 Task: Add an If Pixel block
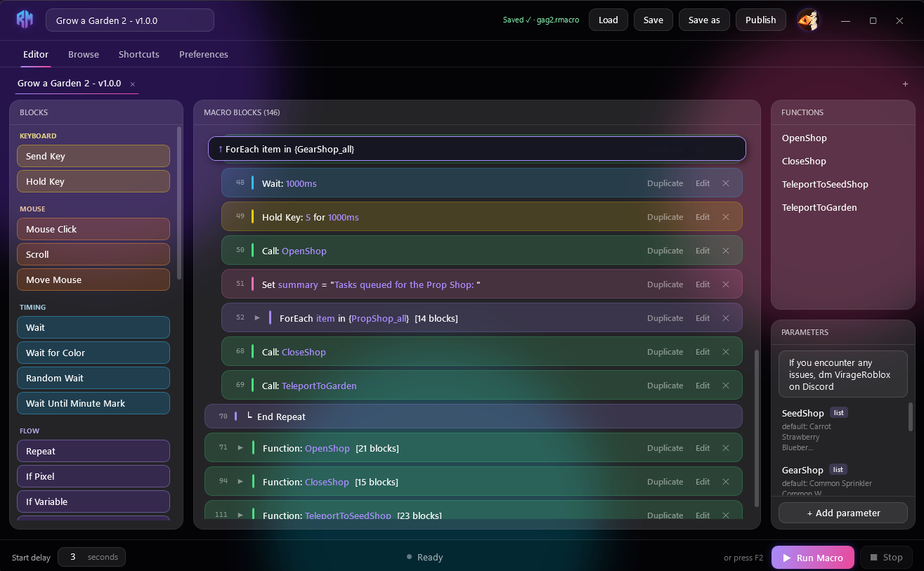coord(93,476)
